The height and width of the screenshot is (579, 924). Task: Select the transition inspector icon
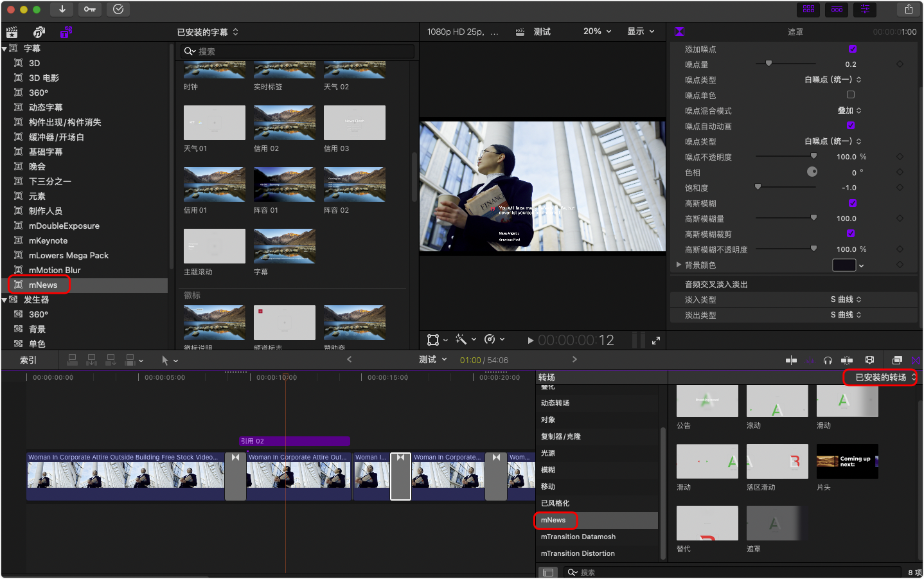click(679, 31)
